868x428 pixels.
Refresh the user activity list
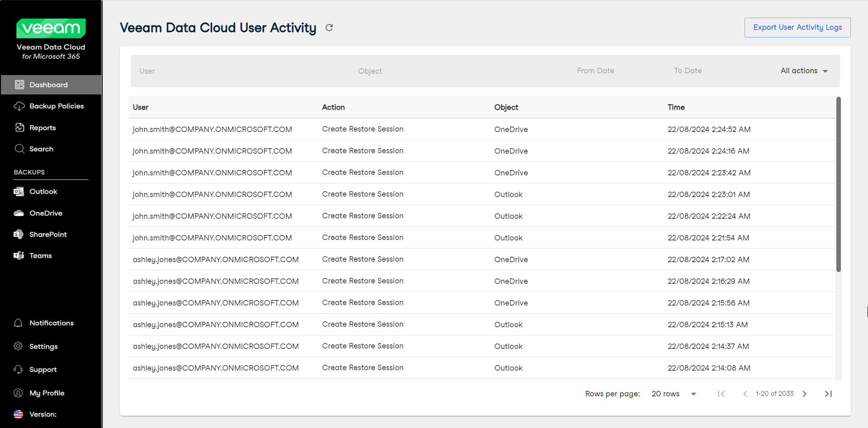click(x=329, y=28)
